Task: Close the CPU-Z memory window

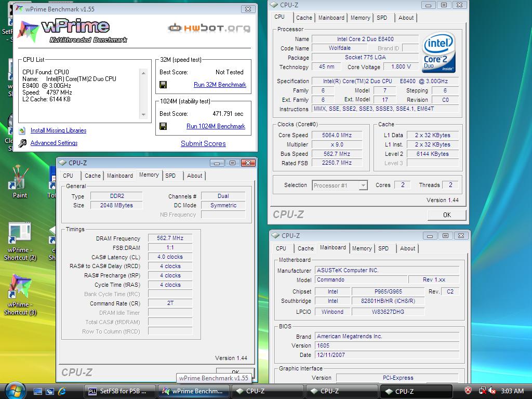Action: pos(248,163)
